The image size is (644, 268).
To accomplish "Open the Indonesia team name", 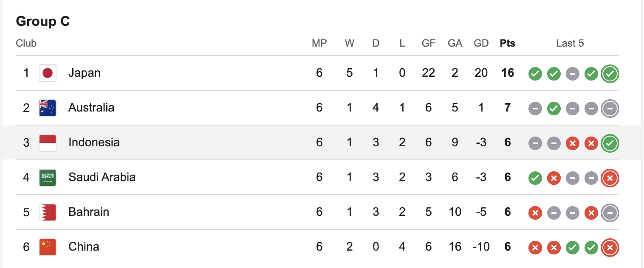I will coord(94,142).
